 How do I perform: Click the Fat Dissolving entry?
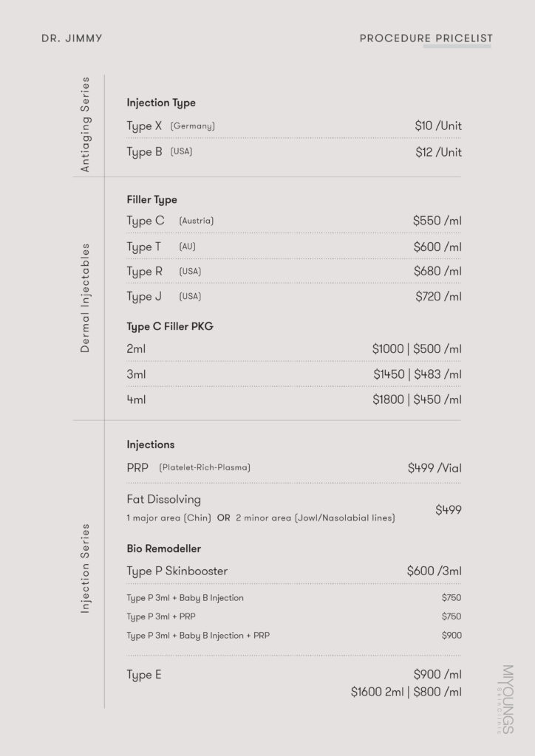tap(163, 500)
